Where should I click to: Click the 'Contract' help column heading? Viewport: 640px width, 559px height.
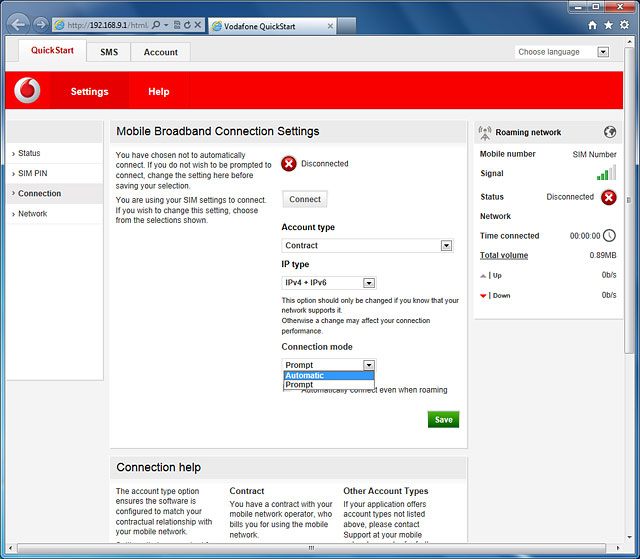[247, 491]
